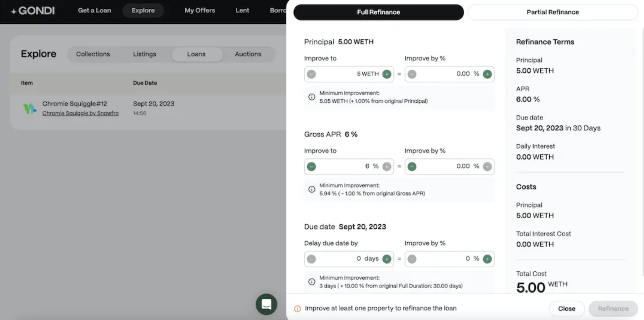Screen dimensions: 644x320
Task: Edit Delay due date days field
Action: 349,259
